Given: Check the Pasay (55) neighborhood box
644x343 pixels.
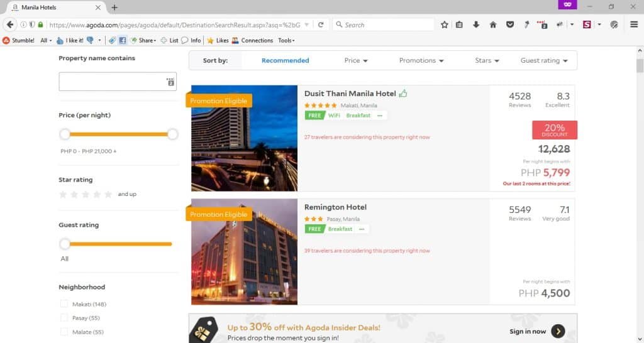Looking at the screenshot, I should [x=64, y=318].
